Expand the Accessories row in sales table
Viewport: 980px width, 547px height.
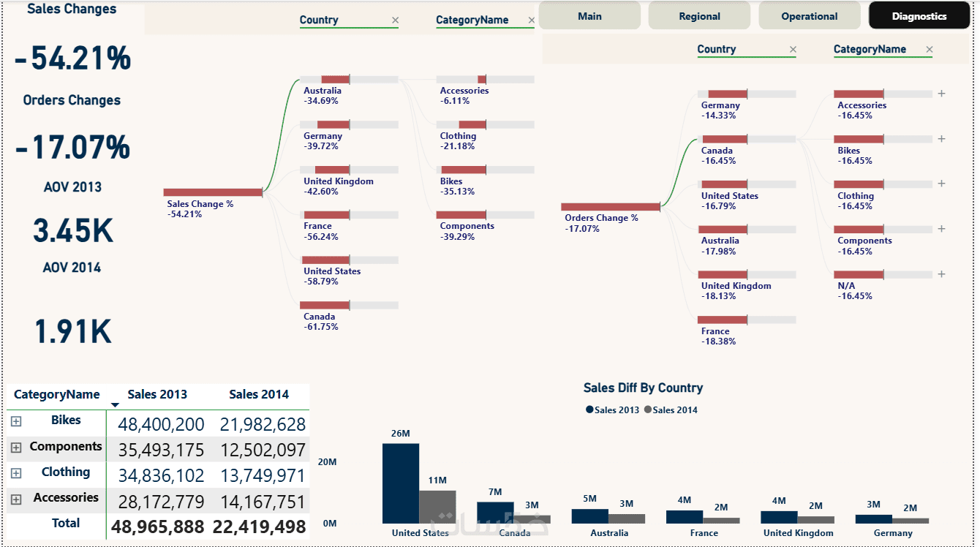[x=16, y=499]
